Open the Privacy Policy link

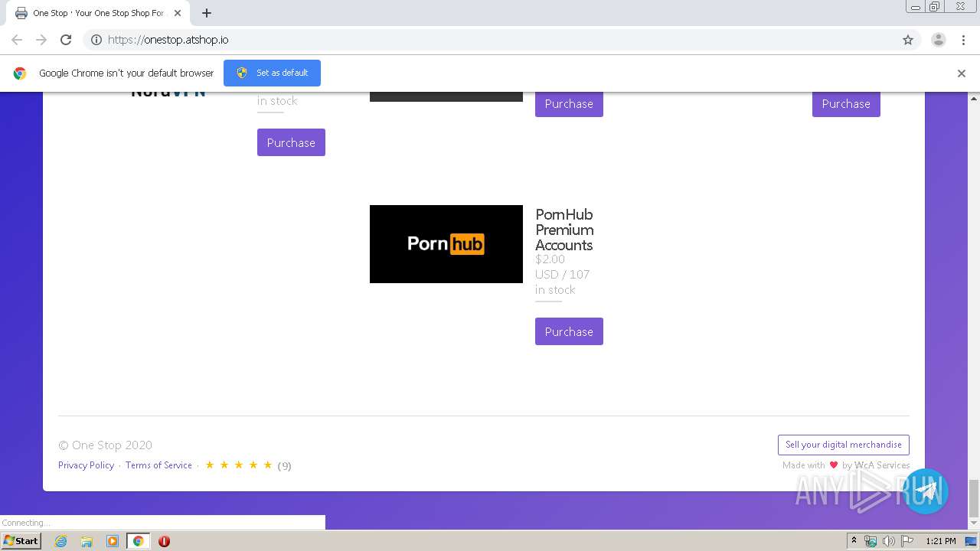coord(86,465)
